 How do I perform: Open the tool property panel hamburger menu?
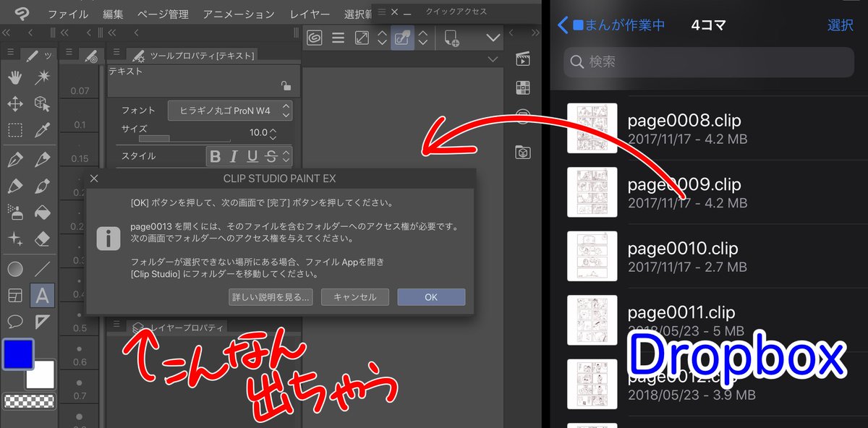[116, 51]
